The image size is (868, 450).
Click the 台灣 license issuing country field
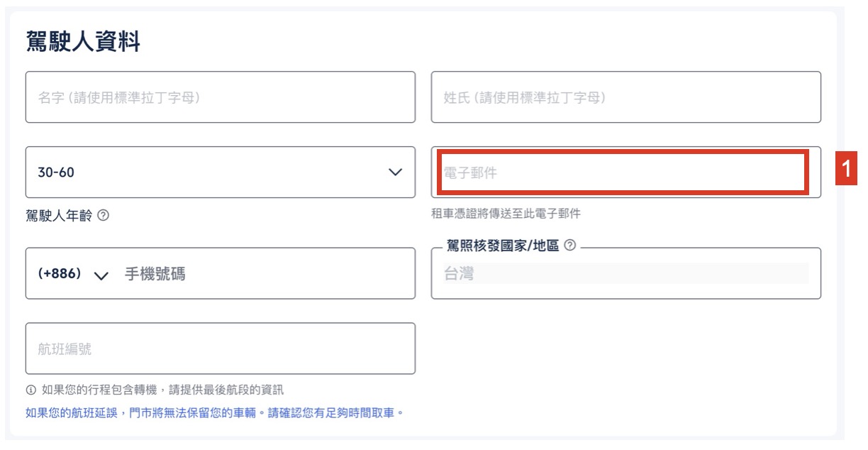pos(625,273)
